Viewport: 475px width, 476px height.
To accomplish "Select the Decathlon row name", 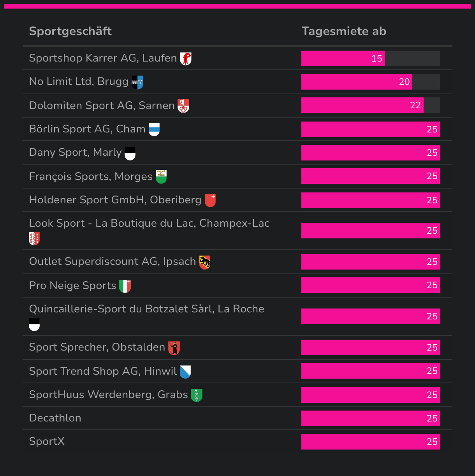I will pyautogui.click(x=55, y=418).
